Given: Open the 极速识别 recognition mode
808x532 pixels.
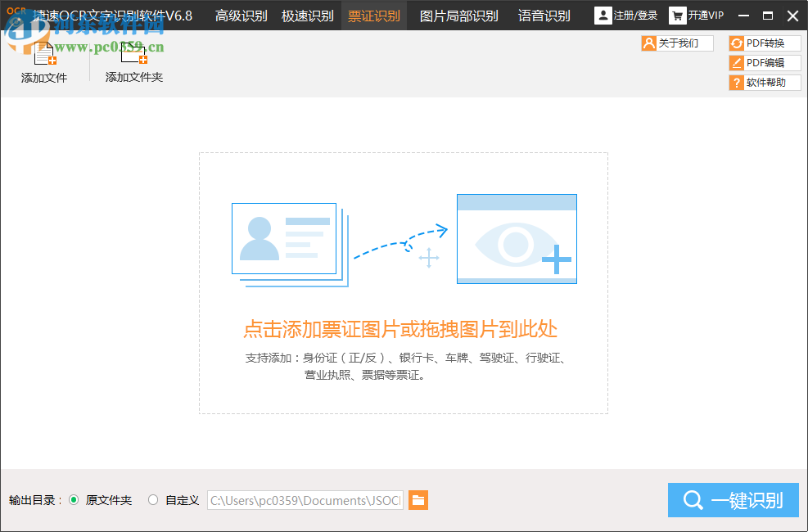Looking at the screenshot, I should click(x=308, y=15).
